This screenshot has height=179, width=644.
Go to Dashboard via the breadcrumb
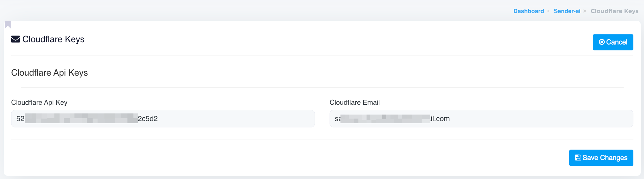point(528,11)
